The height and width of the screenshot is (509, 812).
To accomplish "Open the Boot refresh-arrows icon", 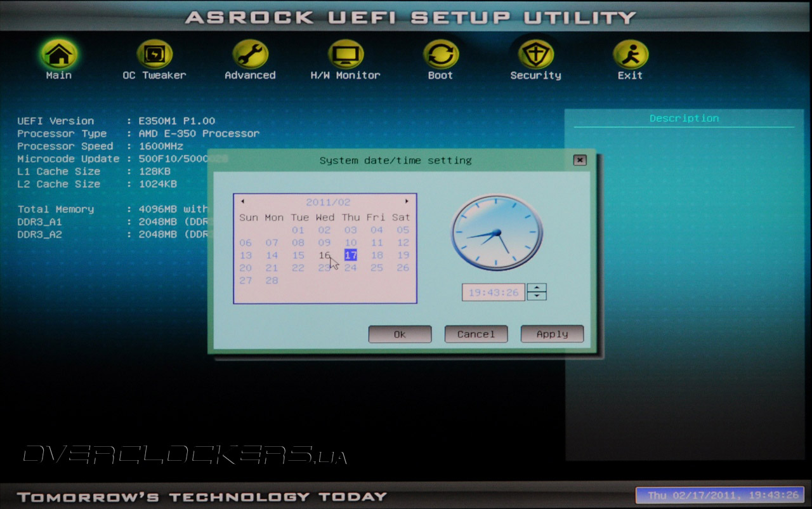I will pyautogui.click(x=440, y=55).
